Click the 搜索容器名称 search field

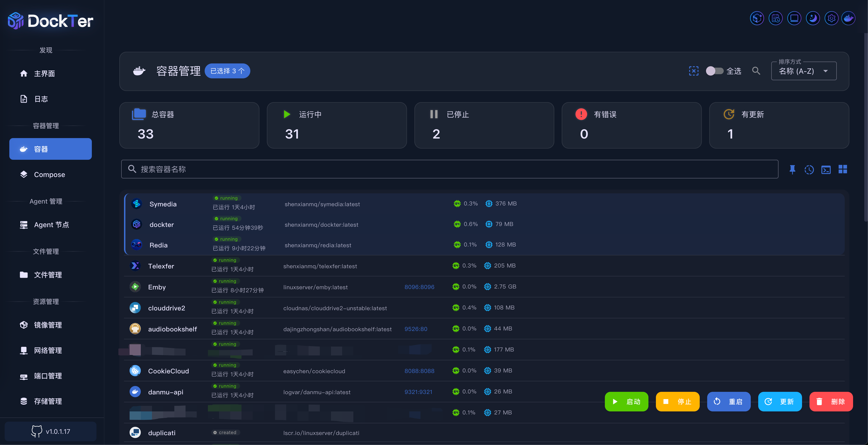click(449, 169)
